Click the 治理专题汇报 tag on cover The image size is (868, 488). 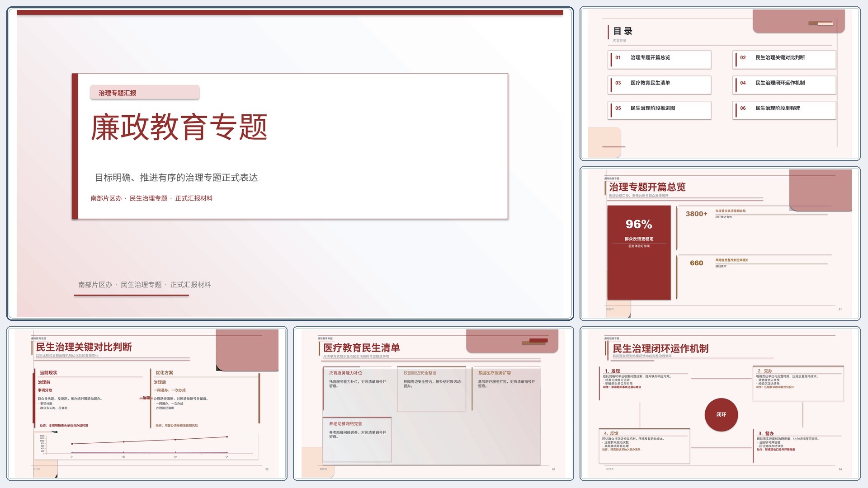(145, 93)
